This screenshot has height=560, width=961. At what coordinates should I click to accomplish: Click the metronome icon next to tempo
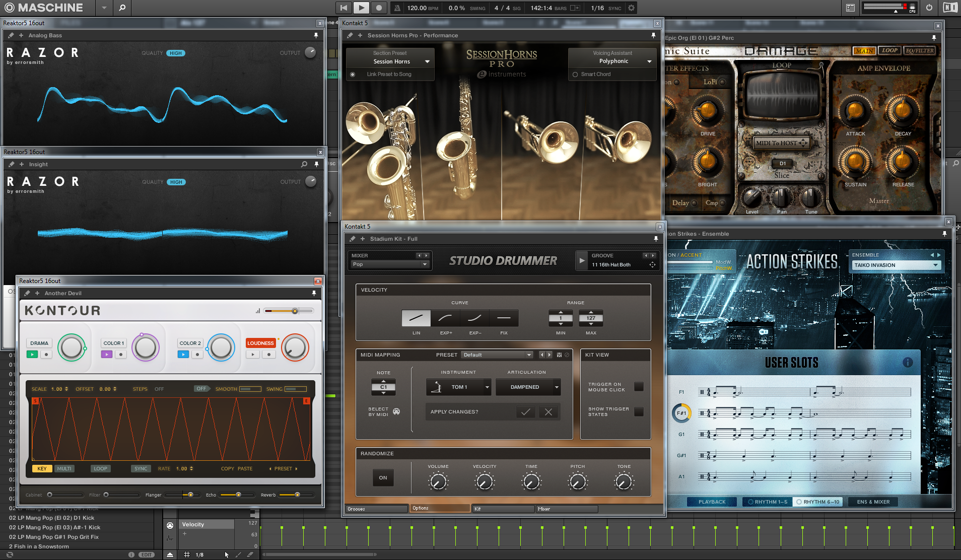397,8
